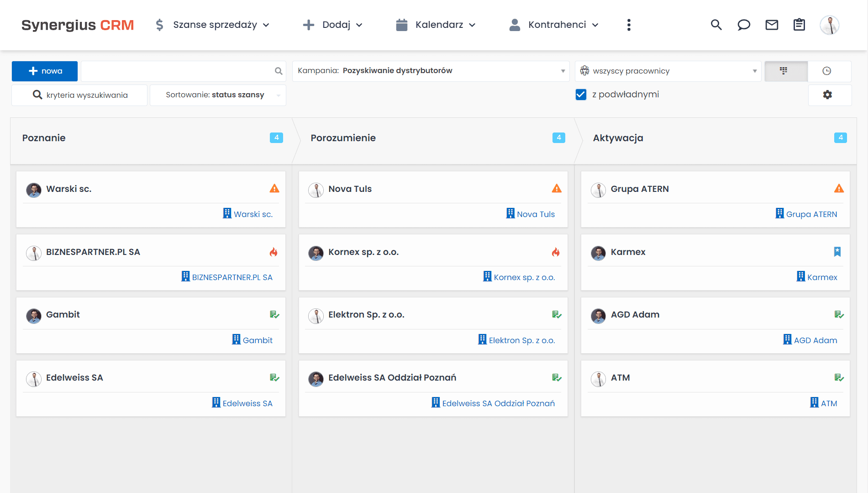
Task: Open the Kontrahenci menu
Action: click(554, 25)
